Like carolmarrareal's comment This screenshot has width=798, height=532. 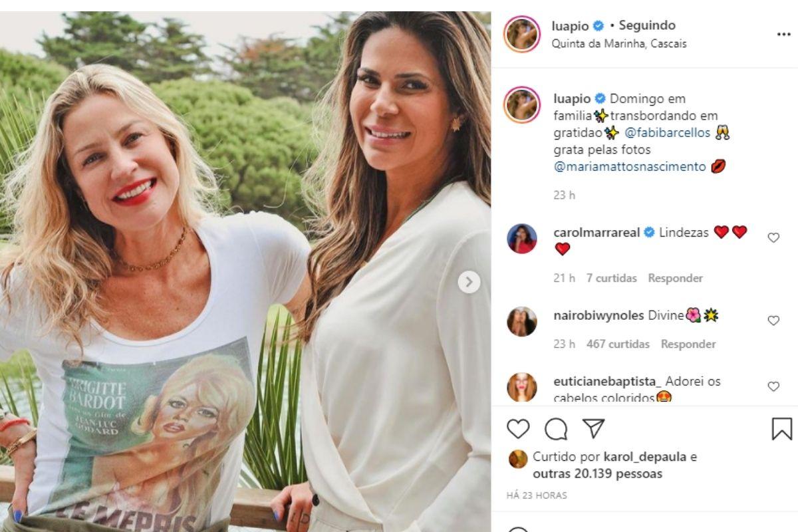tap(773, 237)
